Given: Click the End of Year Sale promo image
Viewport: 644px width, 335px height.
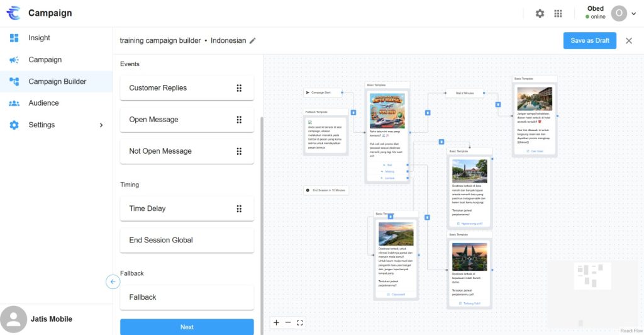Looking at the screenshot, I should [387, 111].
